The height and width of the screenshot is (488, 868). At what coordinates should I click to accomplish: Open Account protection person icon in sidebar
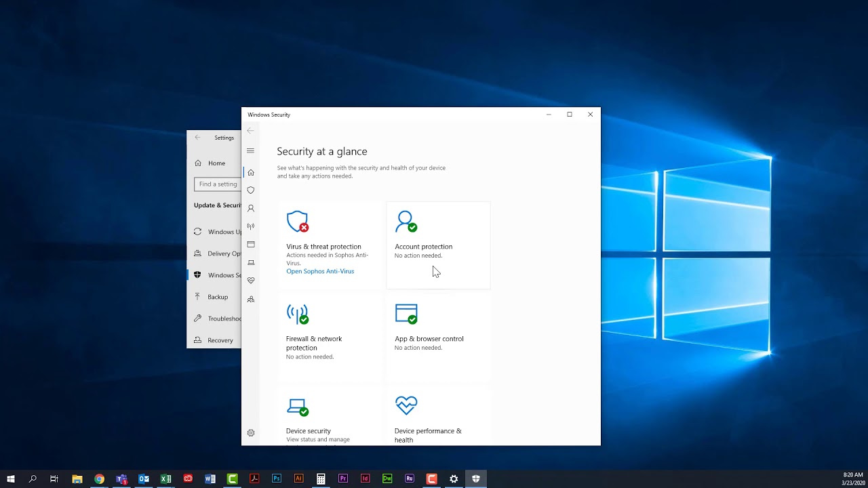pyautogui.click(x=250, y=208)
